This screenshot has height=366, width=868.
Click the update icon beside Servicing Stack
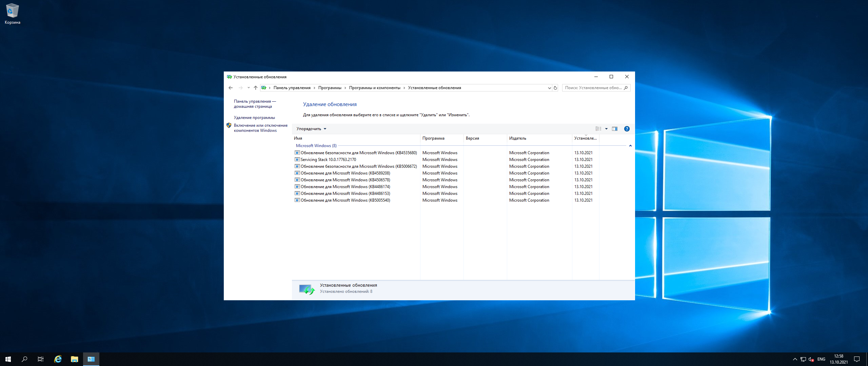297,160
